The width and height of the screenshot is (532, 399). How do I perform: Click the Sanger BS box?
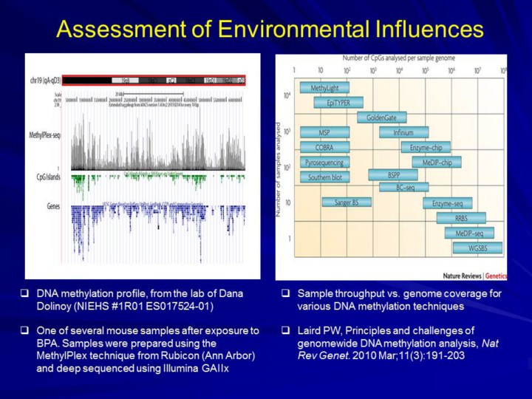click(346, 202)
